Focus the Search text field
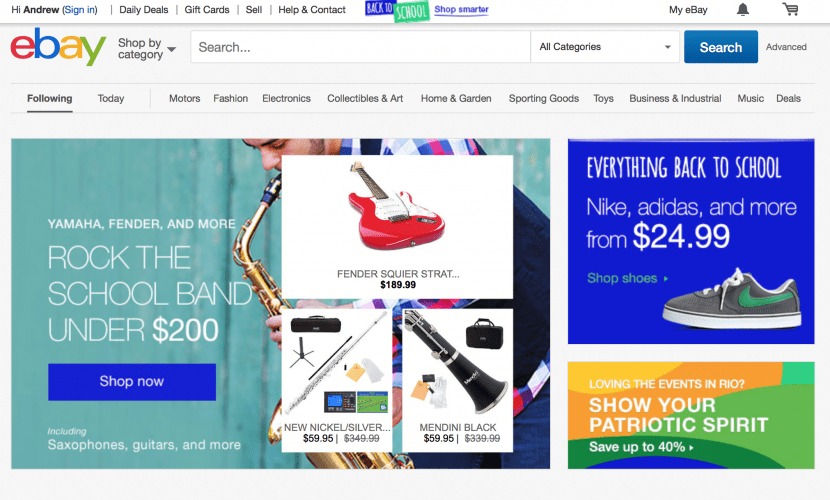The width and height of the screenshot is (830, 500). click(x=360, y=47)
